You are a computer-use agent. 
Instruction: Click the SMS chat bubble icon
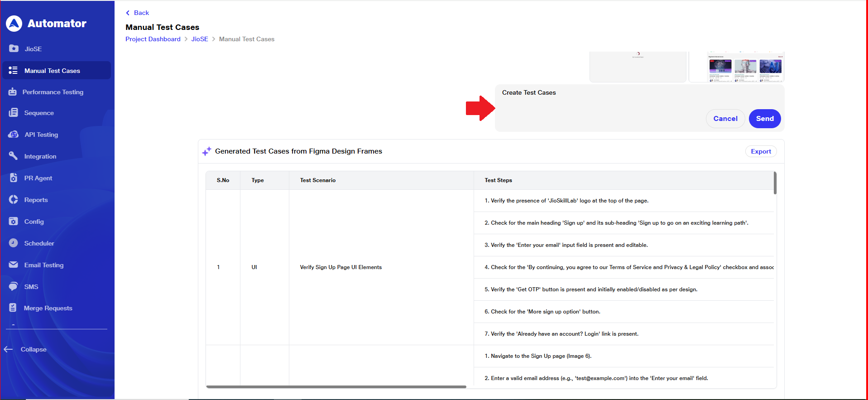pyautogui.click(x=14, y=287)
